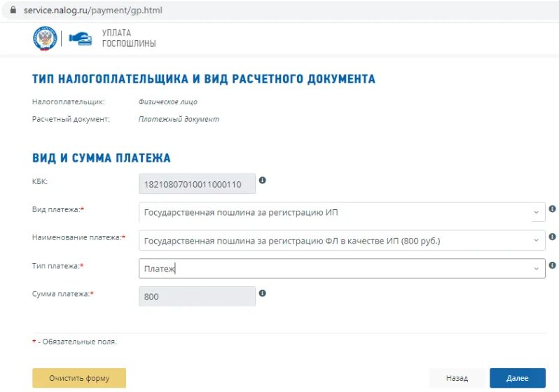
Task: Click the browser address bar URL
Action: point(92,10)
